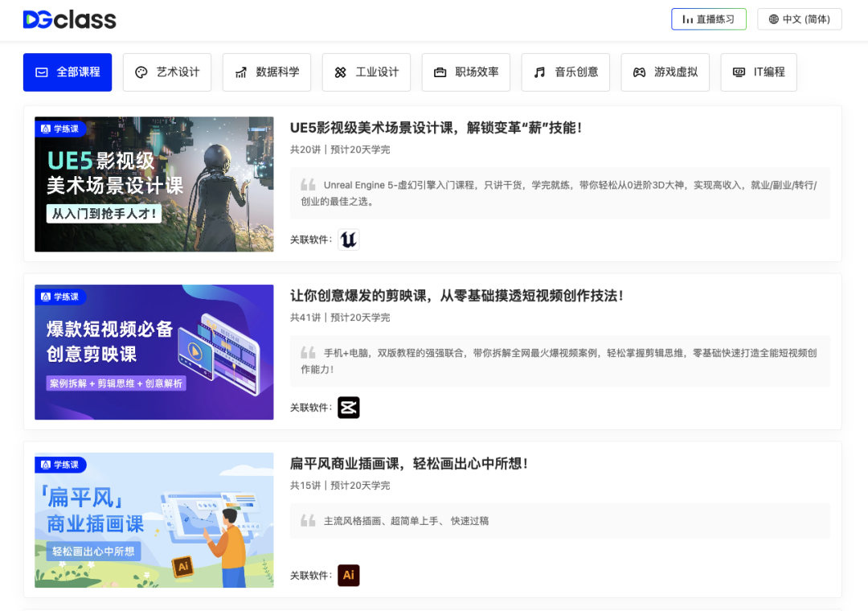The height and width of the screenshot is (611, 868).
Task: Click the globe icon beside 中文 (简体)
Action: pos(773,18)
